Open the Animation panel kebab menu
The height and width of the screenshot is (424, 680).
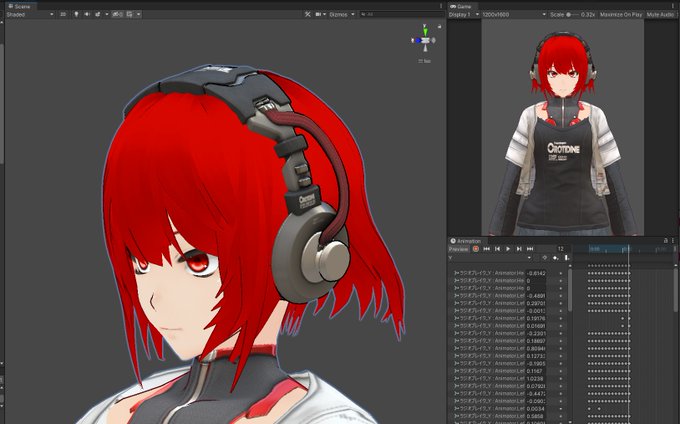(673, 240)
